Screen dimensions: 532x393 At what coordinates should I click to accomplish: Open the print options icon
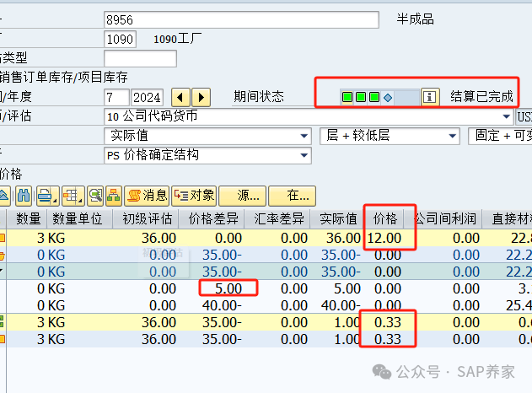click(x=48, y=196)
